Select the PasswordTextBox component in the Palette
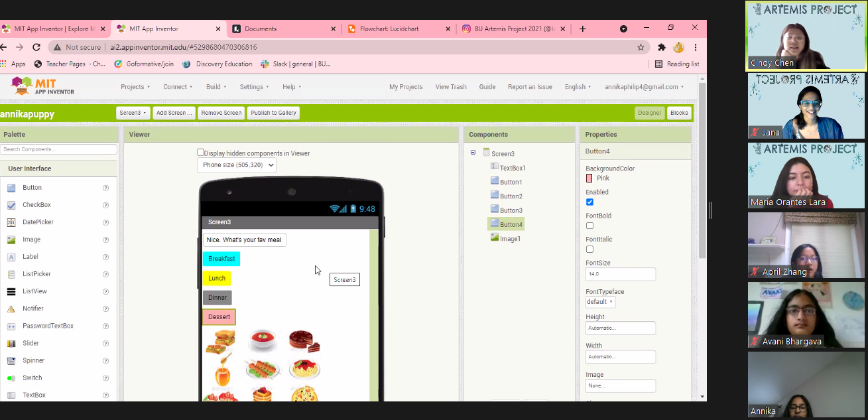Image resolution: width=868 pixels, height=420 pixels. pos(48,326)
